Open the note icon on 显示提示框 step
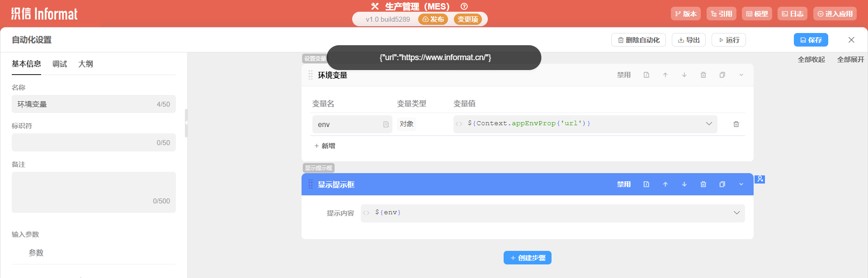Viewport: 868px width, 278px height. pyautogui.click(x=646, y=184)
